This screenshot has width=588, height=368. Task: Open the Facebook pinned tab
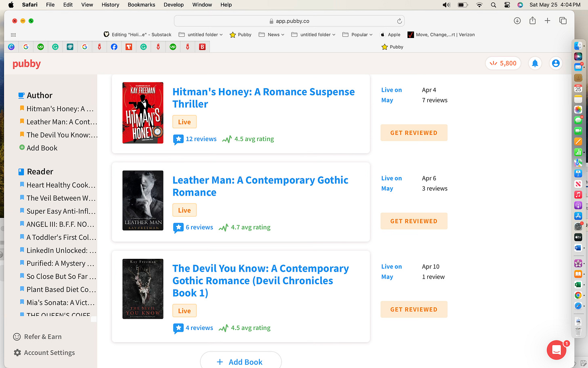tap(114, 47)
